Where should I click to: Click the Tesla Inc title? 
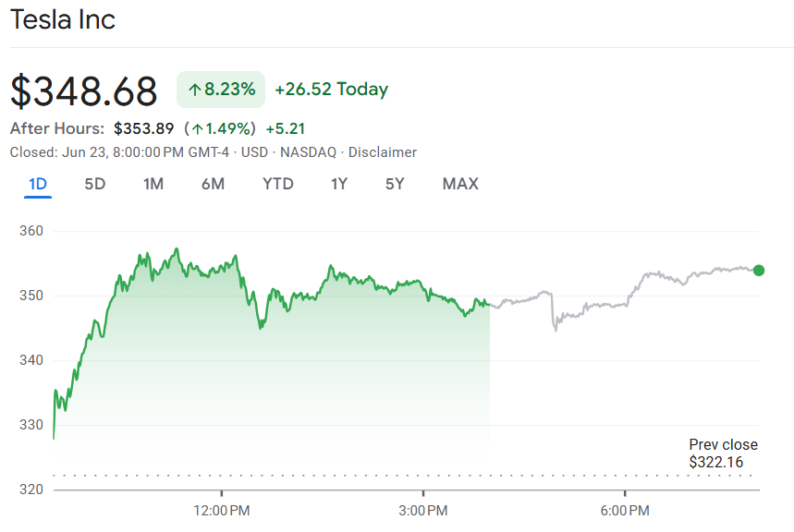coord(63,19)
